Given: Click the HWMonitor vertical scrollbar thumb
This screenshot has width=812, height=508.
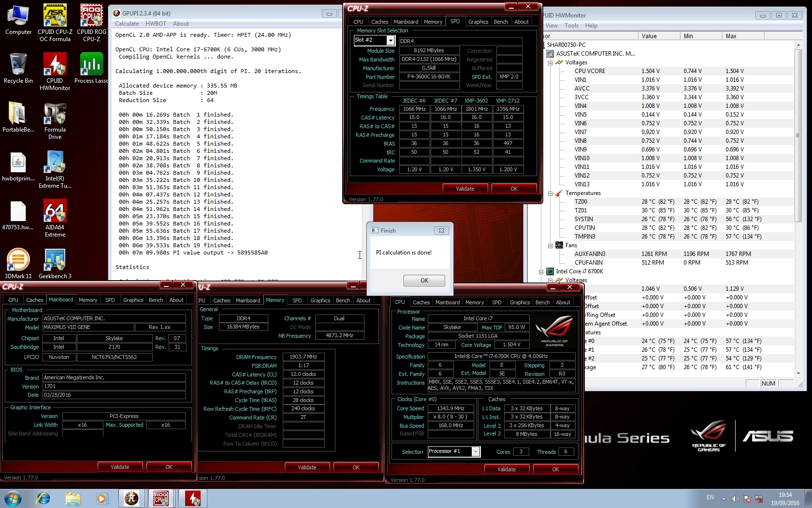Looking at the screenshot, I should (798, 135).
